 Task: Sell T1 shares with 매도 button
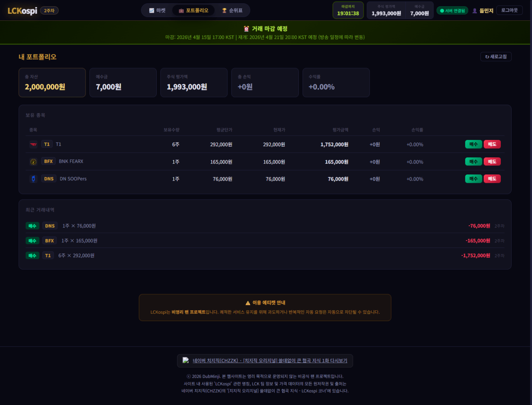(x=492, y=144)
